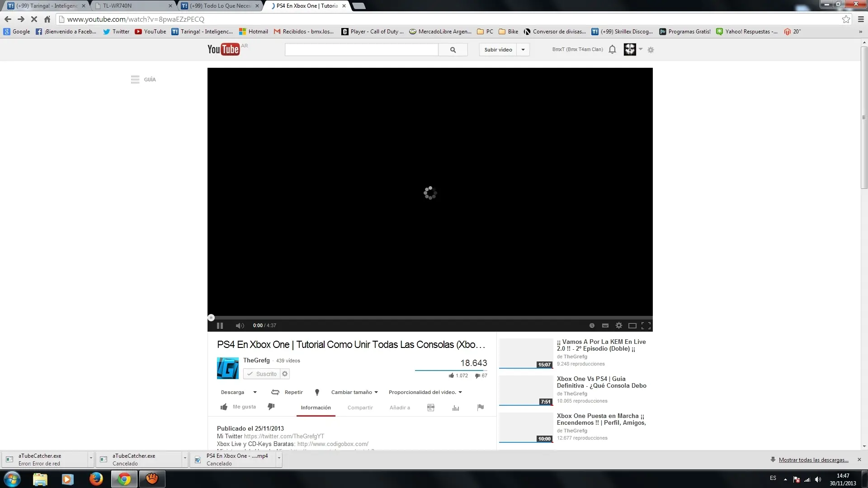868x488 pixels.
Task: Open the www.codigobox.com link
Action: tap(333, 444)
